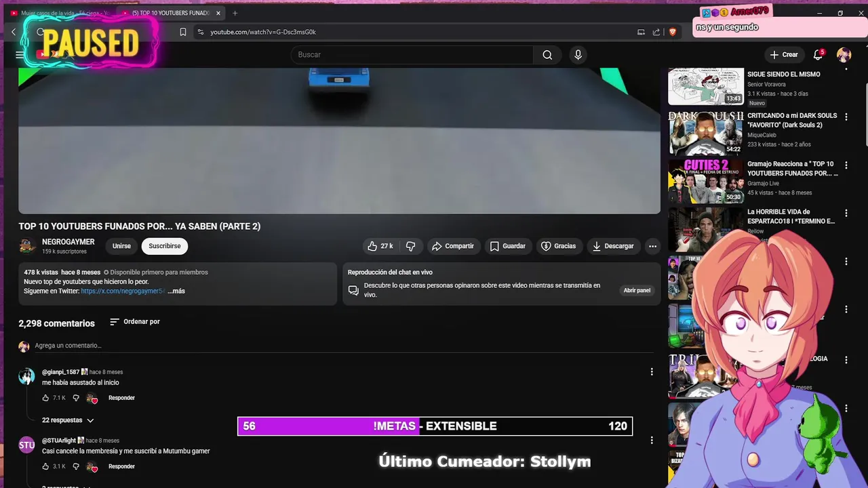Dislike the STUArlight comment
The width and height of the screenshot is (868, 488).
point(76,466)
